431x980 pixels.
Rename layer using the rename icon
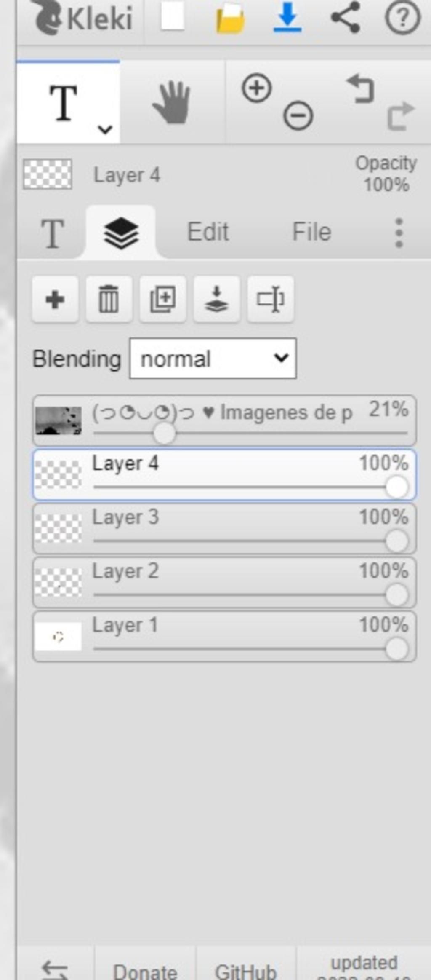[270, 300]
